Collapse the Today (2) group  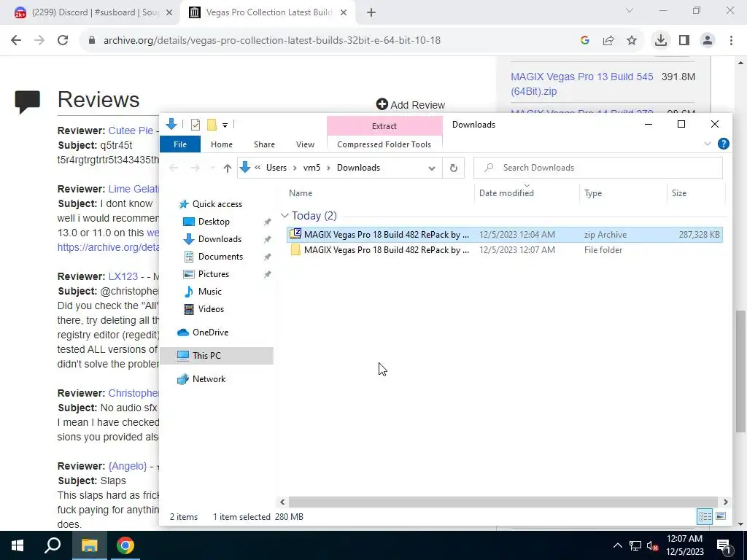pyautogui.click(x=285, y=216)
